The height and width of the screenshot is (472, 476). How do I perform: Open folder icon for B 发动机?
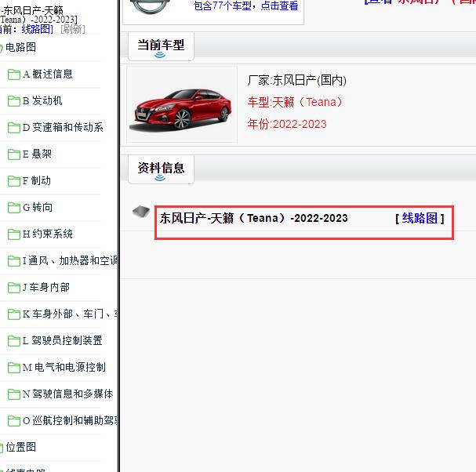[13, 101]
